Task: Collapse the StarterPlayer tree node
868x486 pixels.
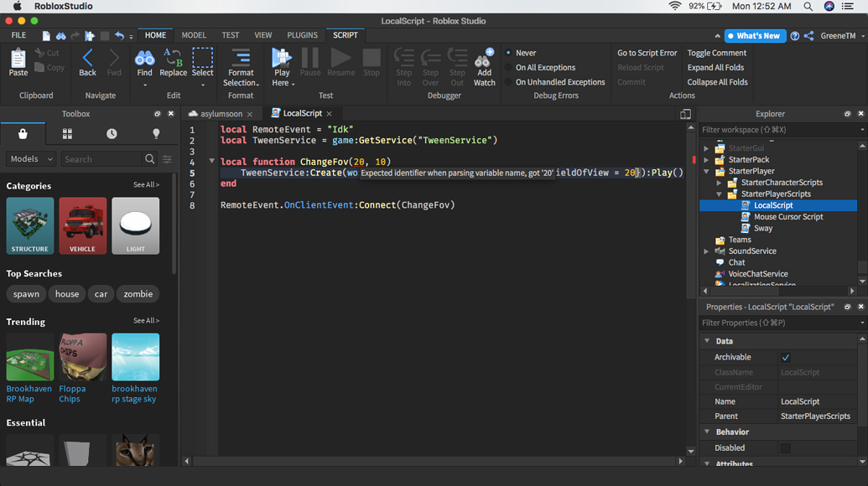Action: point(706,172)
